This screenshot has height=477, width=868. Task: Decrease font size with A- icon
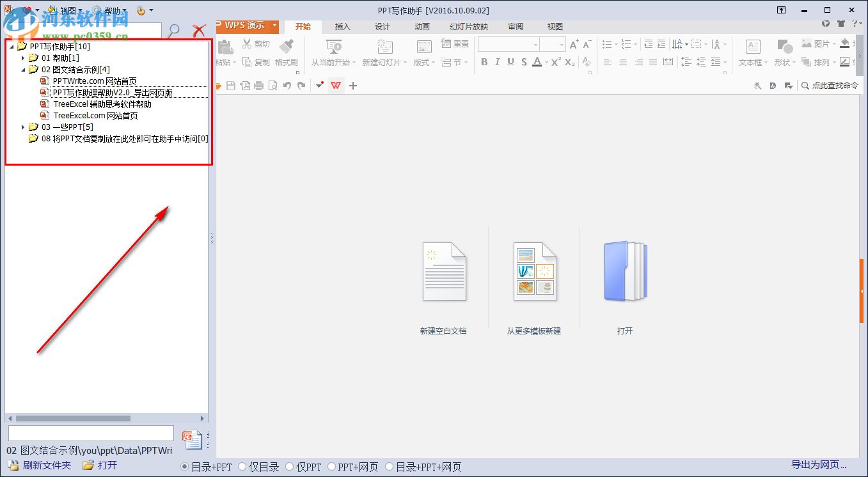587,44
